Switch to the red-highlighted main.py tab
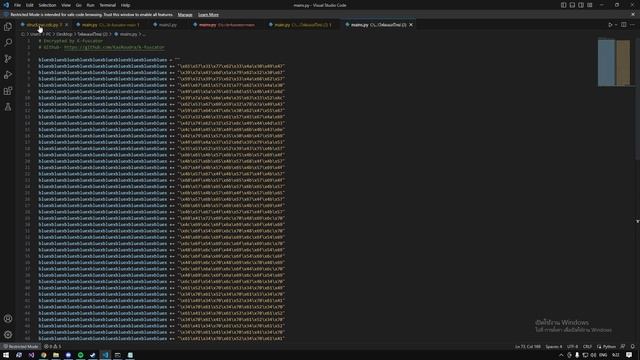Screen dimensions: 640x360 pos(227,25)
